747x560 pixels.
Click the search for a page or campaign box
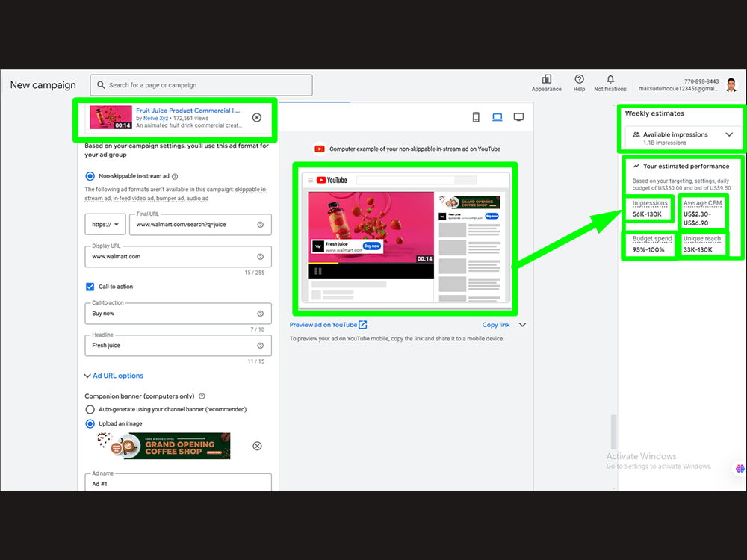(x=202, y=85)
